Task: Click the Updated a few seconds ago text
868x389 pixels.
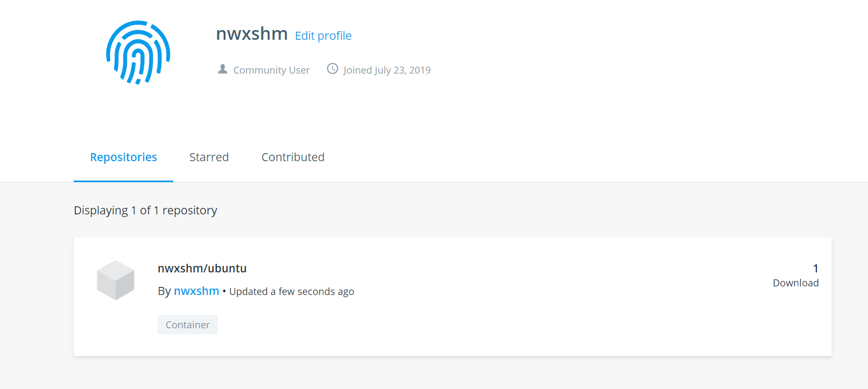Action: [291, 292]
